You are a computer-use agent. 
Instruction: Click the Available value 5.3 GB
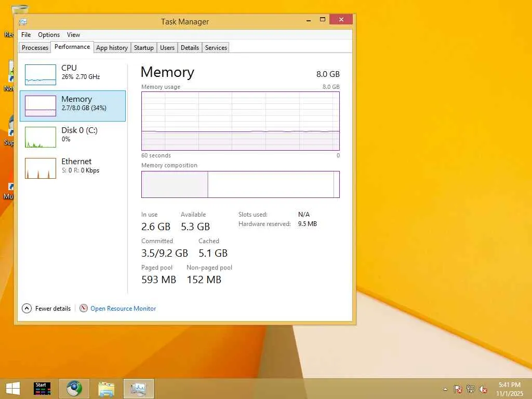click(x=195, y=227)
